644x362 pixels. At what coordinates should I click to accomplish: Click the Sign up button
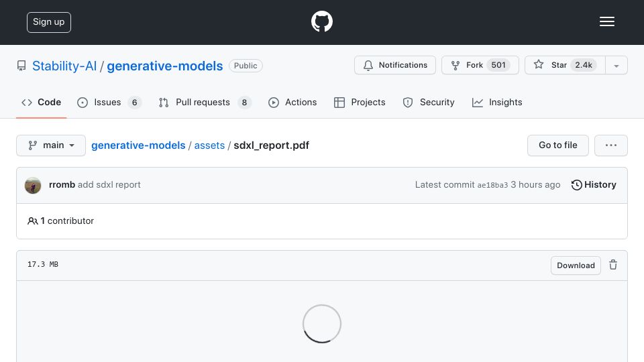pos(49,22)
